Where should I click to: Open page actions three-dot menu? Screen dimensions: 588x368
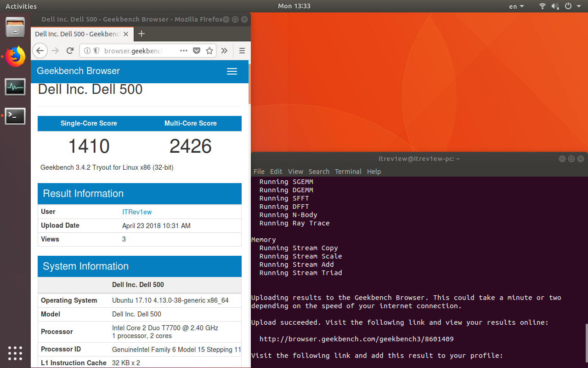[184, 51]
